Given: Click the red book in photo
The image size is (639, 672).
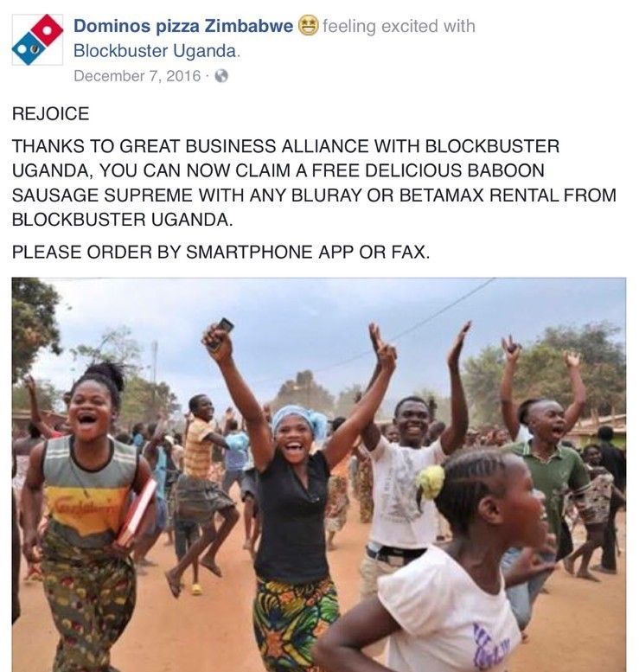Looking at the screenshot, I should click(x=137, y=513).
